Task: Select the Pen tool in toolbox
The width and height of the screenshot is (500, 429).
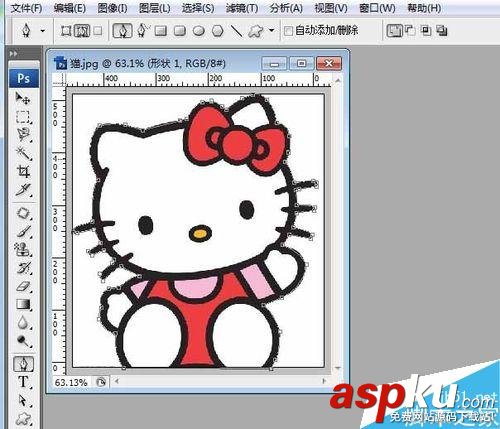Action: click(x=23, y=364)
